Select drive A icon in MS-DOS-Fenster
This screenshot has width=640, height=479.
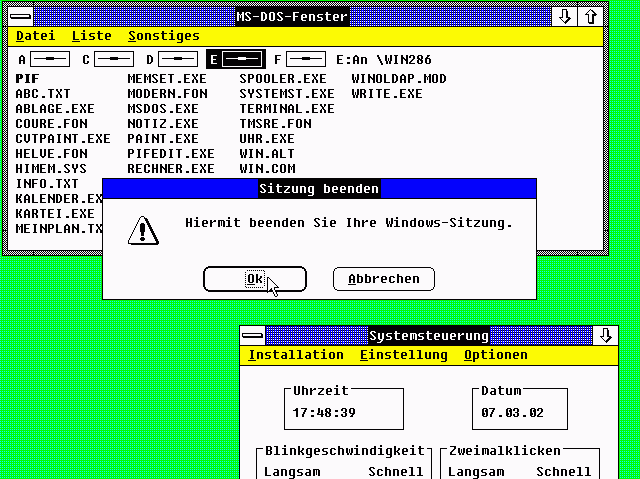50,60
